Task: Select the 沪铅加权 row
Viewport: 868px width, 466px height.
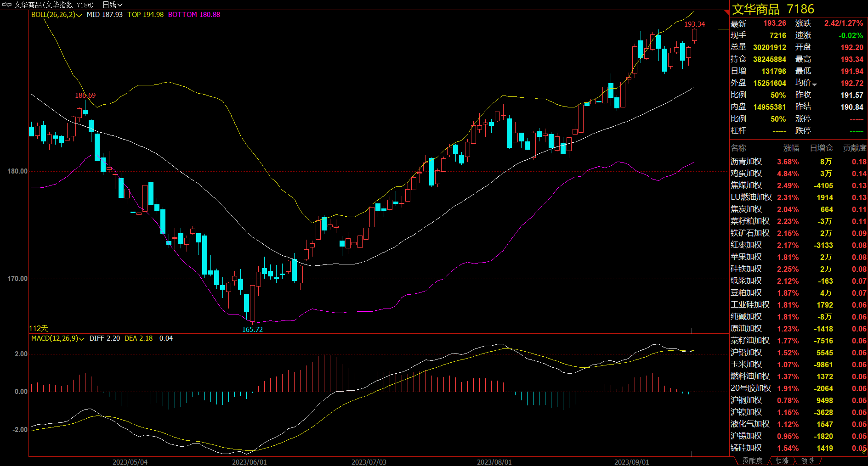Action: (799, 353)
